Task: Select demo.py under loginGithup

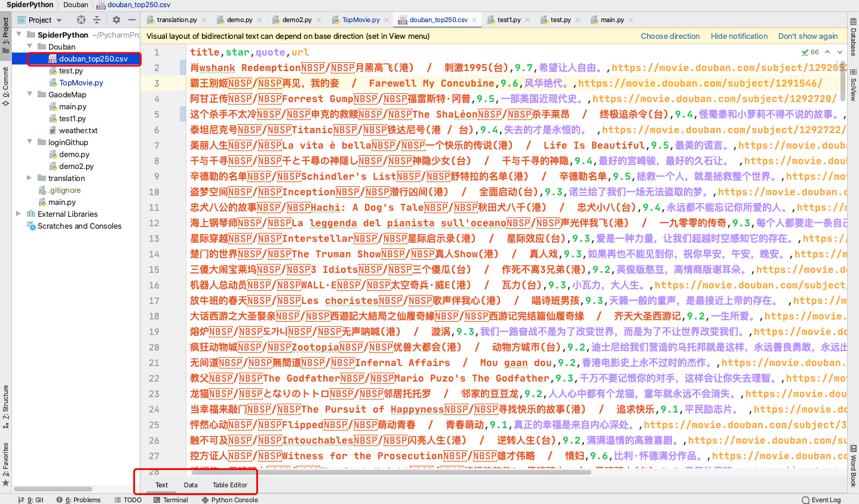Action: 74,154
